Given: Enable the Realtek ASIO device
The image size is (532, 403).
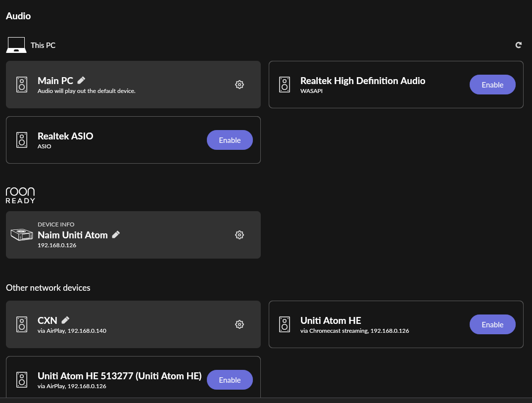Looking at the screenshot, I should click(230, 140).
